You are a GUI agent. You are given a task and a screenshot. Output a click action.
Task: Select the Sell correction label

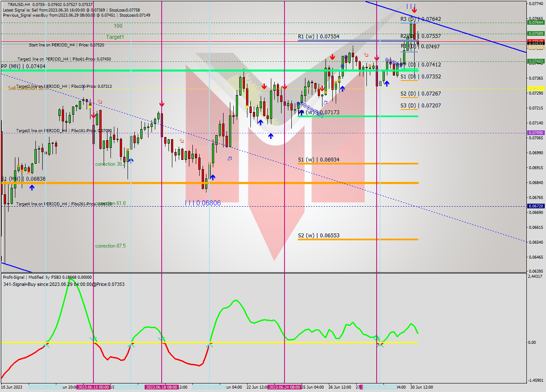click(x=27, y=88)
